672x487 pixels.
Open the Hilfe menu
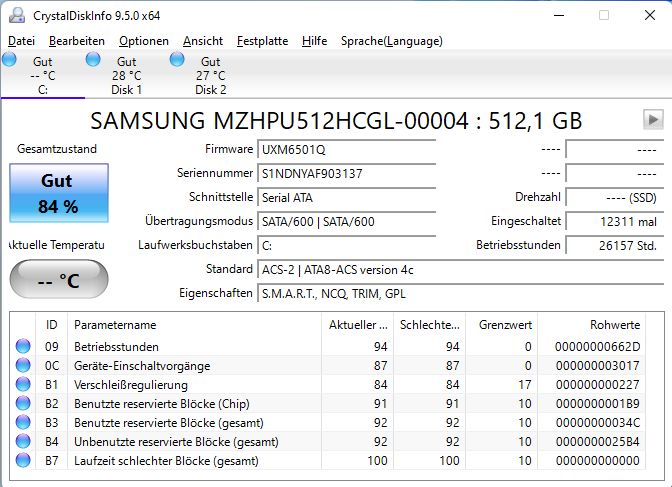pos(314,41)
